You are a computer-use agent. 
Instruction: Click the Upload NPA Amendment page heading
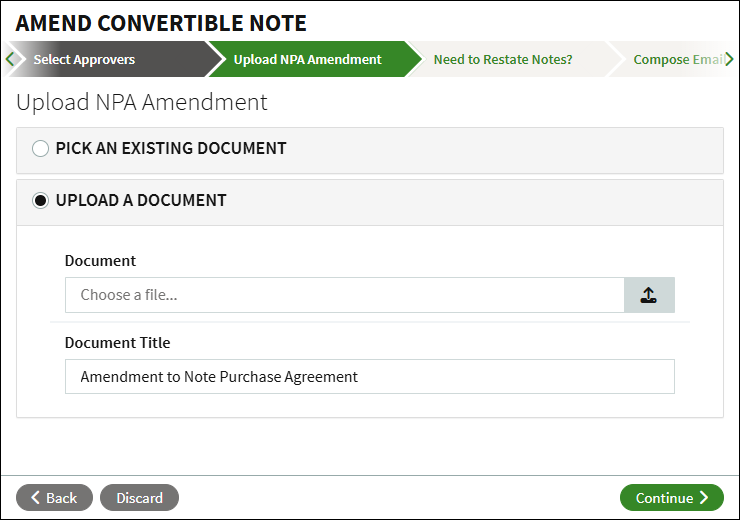point(141,102)
